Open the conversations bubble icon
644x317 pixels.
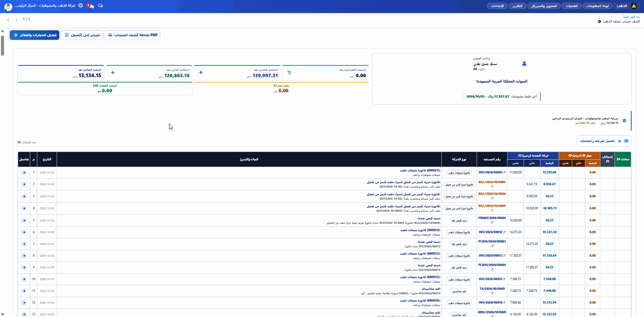click(x=100, y=6)
